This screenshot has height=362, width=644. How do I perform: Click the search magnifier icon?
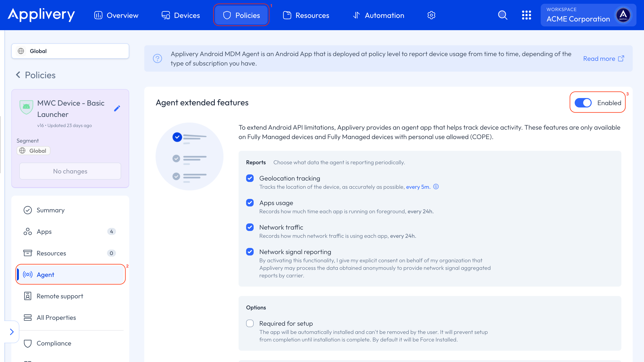point(503,15)
